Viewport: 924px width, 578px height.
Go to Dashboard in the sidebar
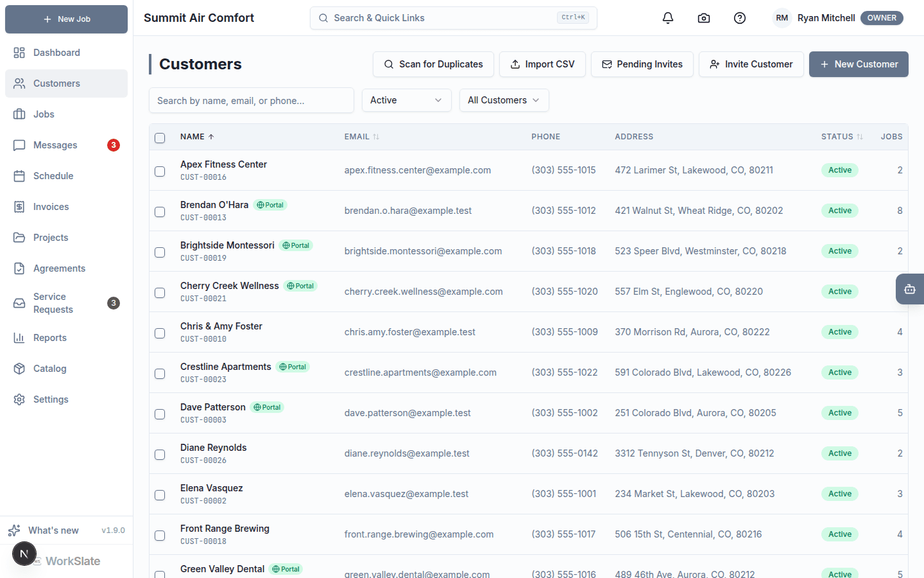(66, 53)
